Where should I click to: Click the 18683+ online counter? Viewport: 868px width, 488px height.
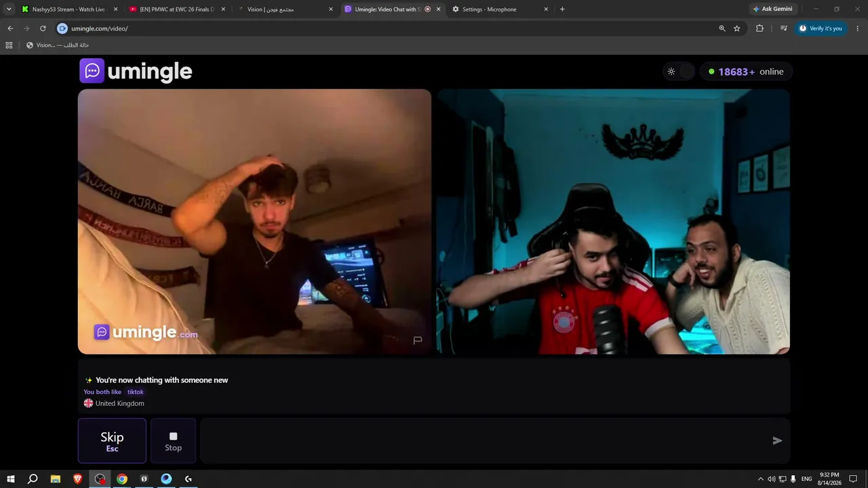[x=746, y=71]
